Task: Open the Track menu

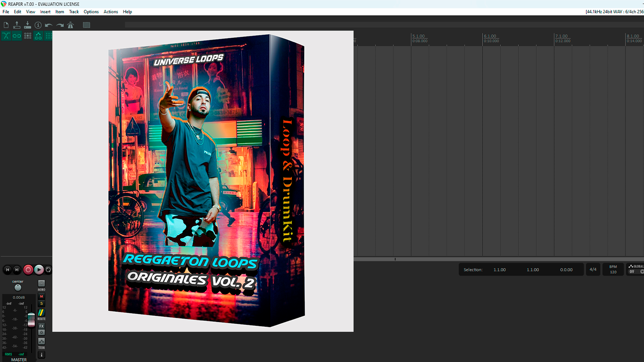Action: point(74,12)
